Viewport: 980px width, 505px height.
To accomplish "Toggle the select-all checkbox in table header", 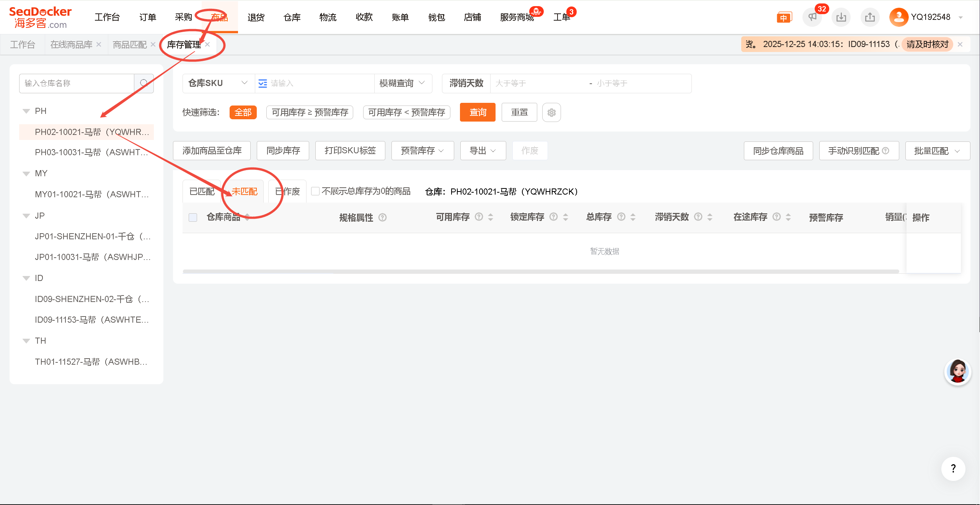I will pos(193,218).
